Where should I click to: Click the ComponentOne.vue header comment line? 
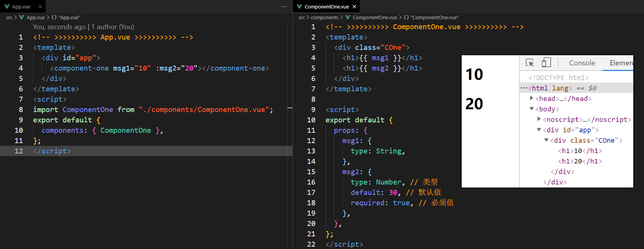(424, 27)
